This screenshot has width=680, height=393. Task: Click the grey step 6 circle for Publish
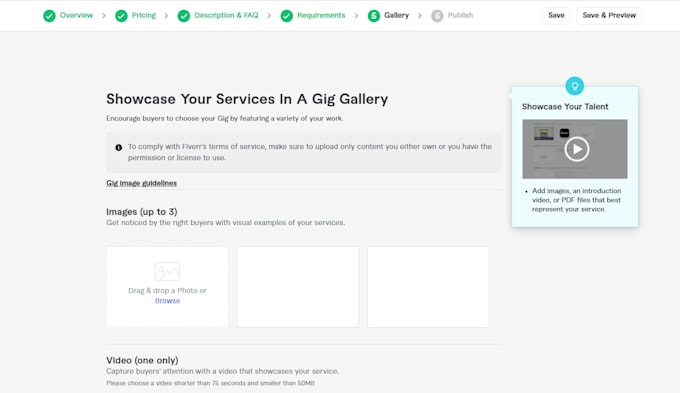437,16
